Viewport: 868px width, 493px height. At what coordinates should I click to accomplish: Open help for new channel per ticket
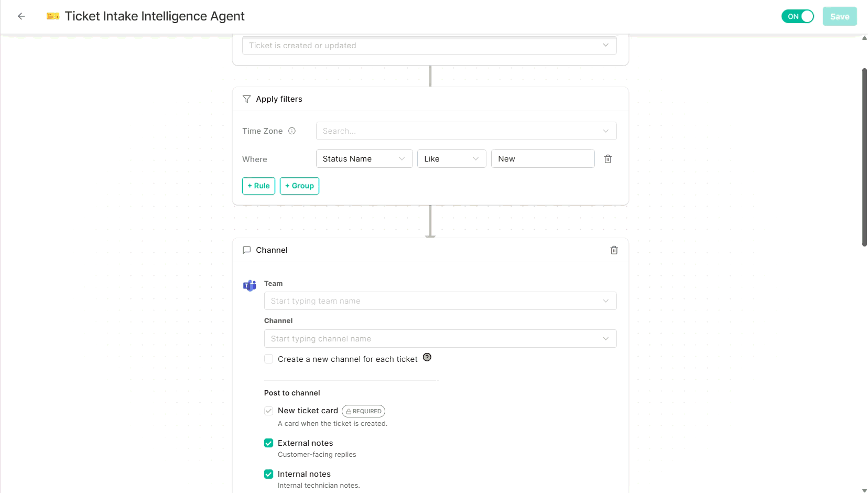coord(427,357)
